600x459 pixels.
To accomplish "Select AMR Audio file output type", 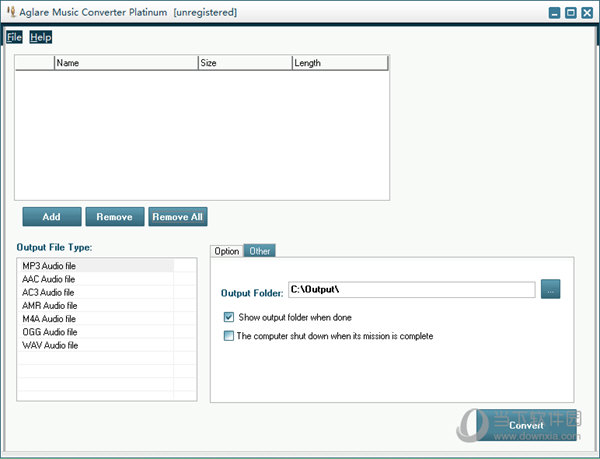I will 95,305.
